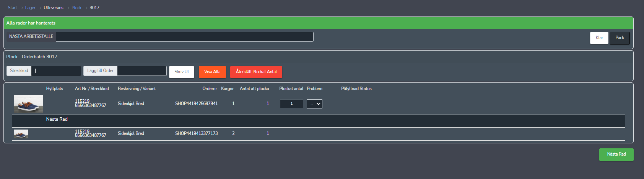Click barcode 5556363487767 in the Nästa Rad row
This screenshot has width=644, height=179.
91,135
